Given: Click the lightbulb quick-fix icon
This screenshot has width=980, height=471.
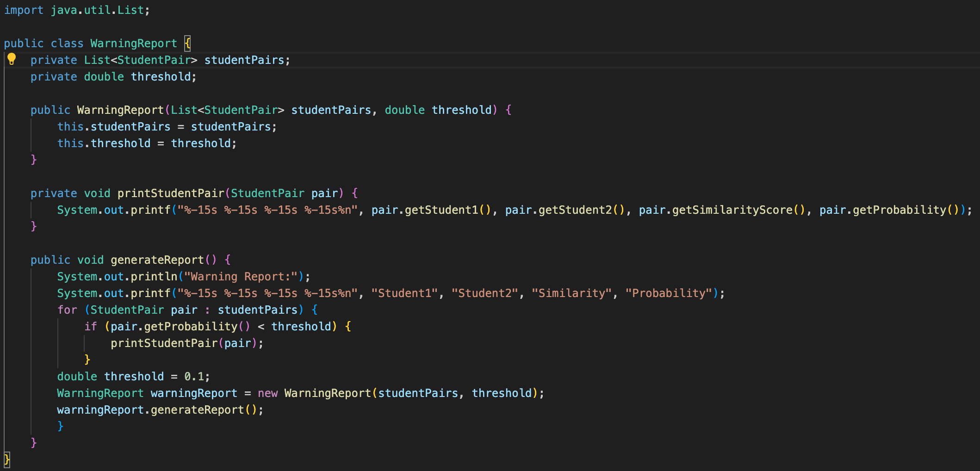Looking at the screenshot, I should click(12, 59).
